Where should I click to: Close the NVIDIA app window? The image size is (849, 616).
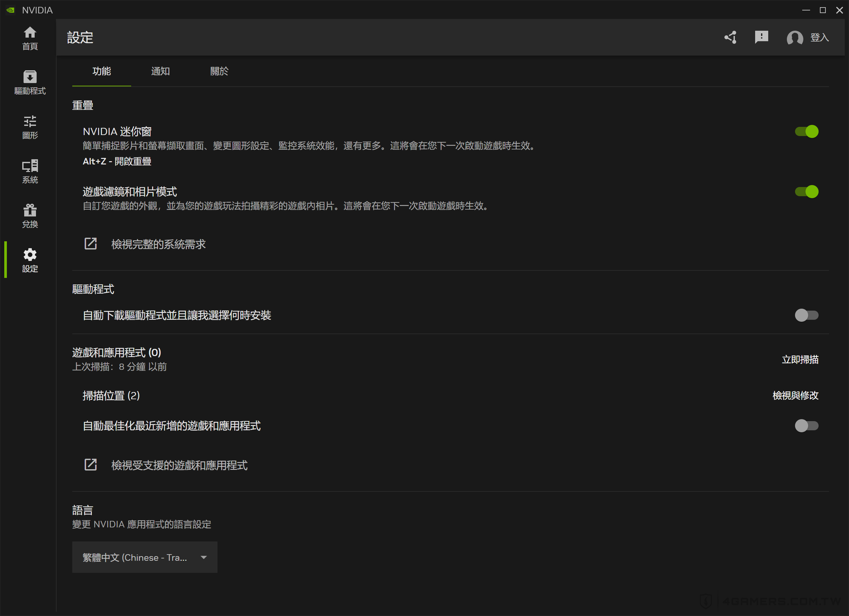click(x=840, y=10)
